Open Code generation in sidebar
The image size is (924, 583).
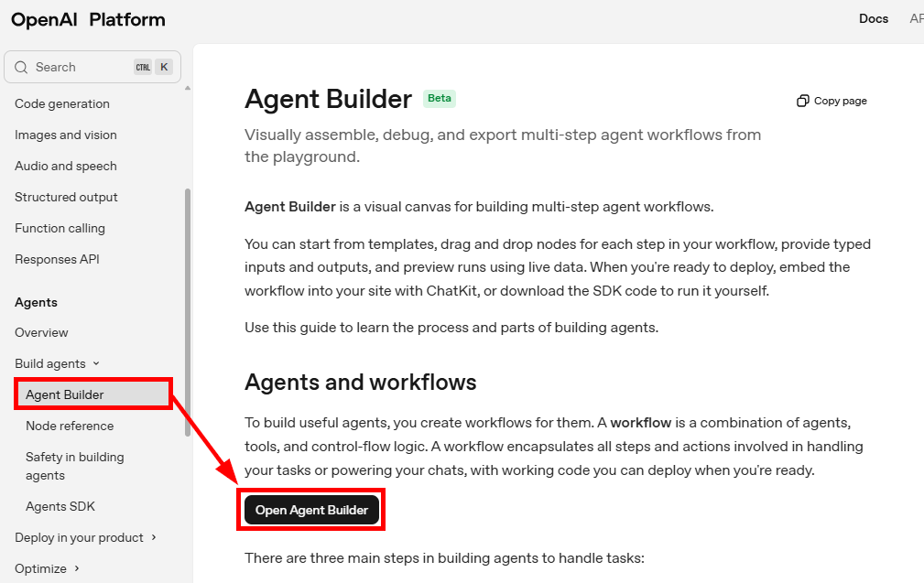pyautogui.click(x=62, y=103)
